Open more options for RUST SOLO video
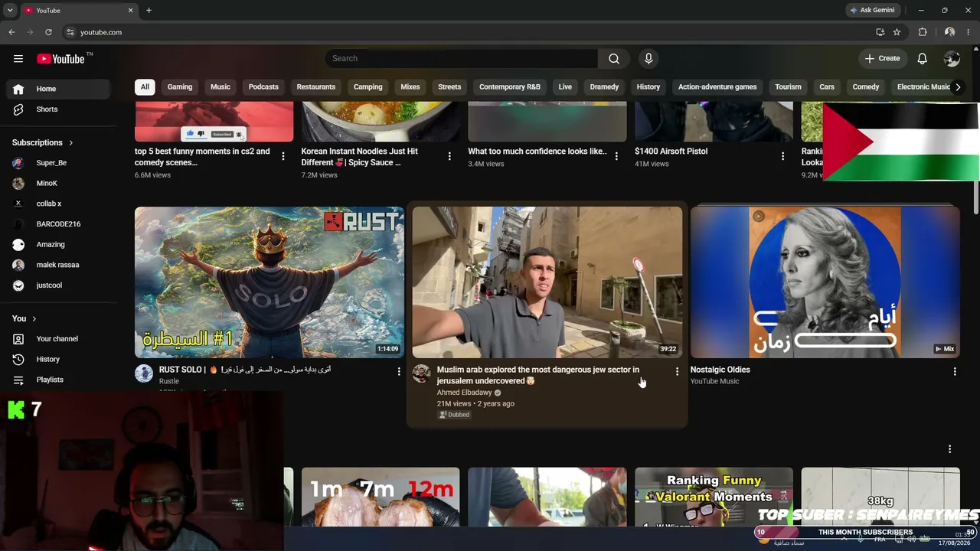The image size is (980, 551). click(x=399, y=371)
